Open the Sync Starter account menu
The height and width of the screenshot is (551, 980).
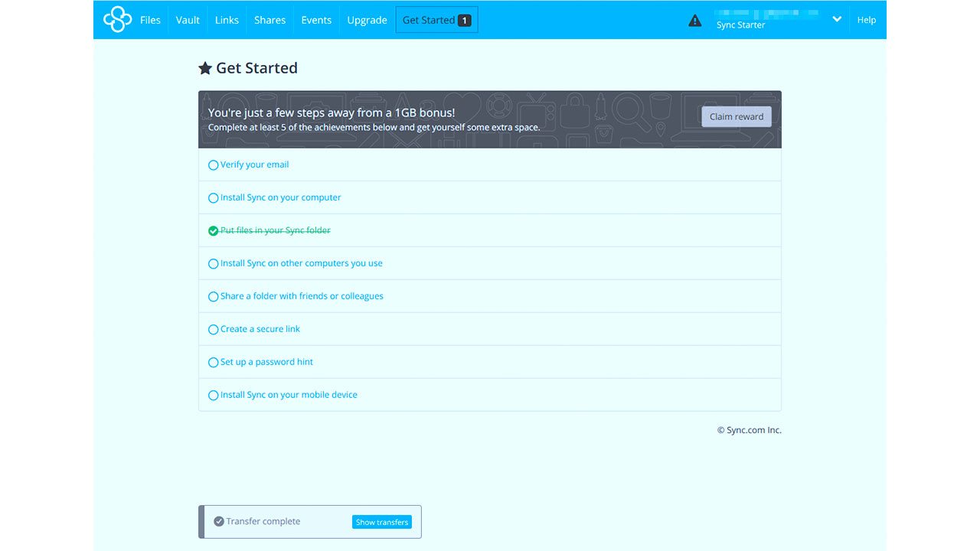tap(740, 25)
